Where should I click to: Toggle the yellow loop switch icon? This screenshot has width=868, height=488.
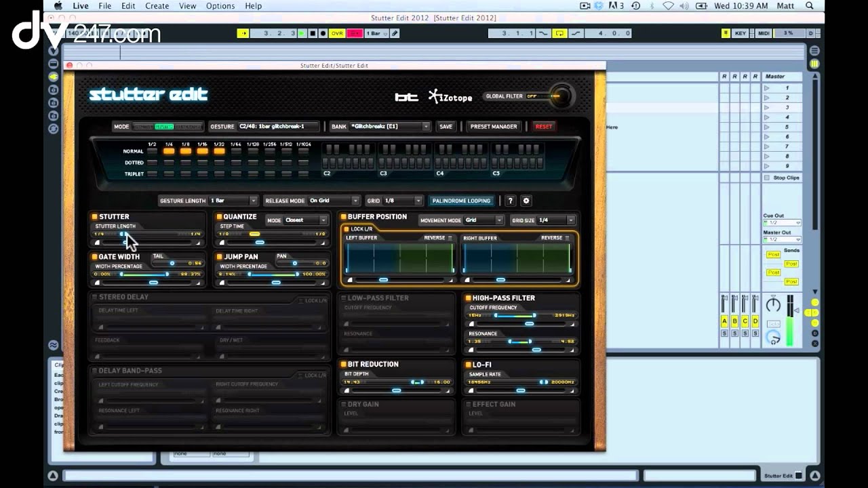tap(559, 33)
